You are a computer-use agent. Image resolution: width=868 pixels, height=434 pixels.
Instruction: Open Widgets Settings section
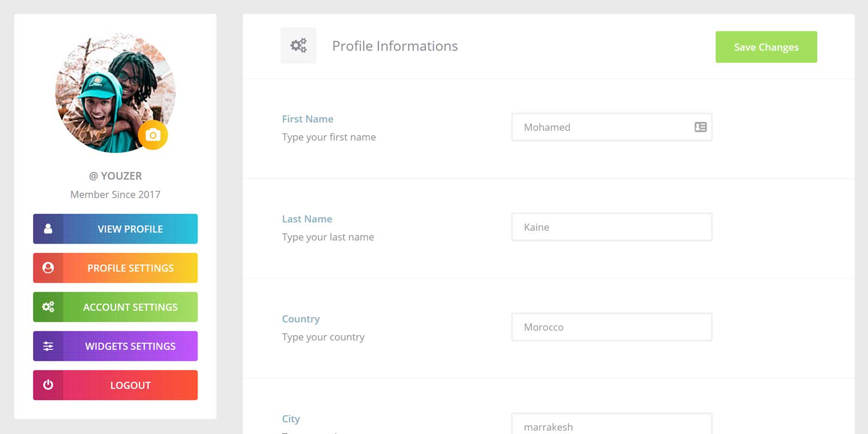[x=130, y=346]
